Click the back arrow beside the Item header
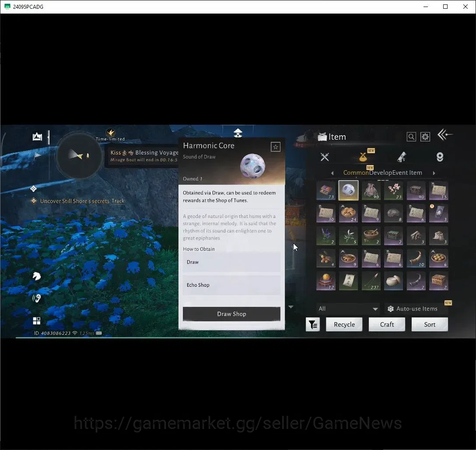This screenshot has height=450, width=476. 445,134
